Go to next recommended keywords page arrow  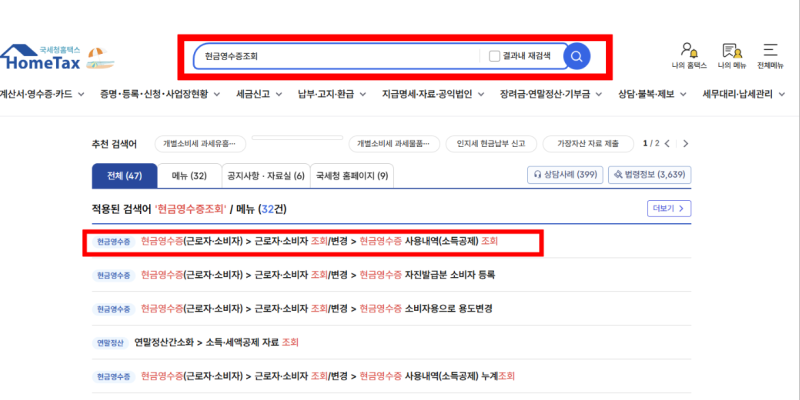[685, 144]
